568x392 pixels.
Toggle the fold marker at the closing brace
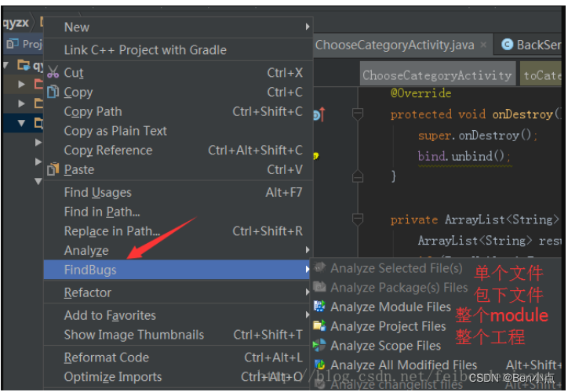358,176
